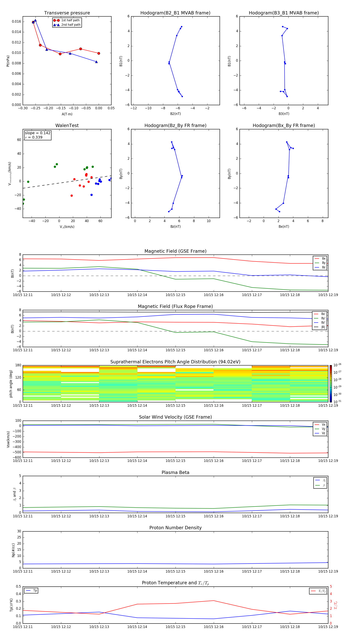Click the 'Np(#/cc)' axis label

coord(13,550)
